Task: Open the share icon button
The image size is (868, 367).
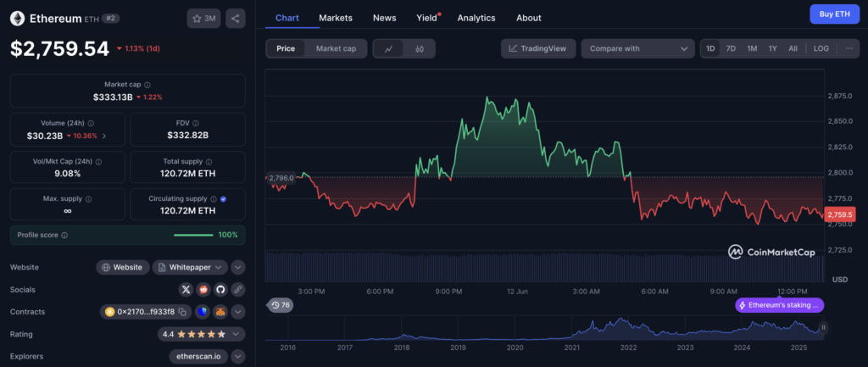Action: (236, 19)
